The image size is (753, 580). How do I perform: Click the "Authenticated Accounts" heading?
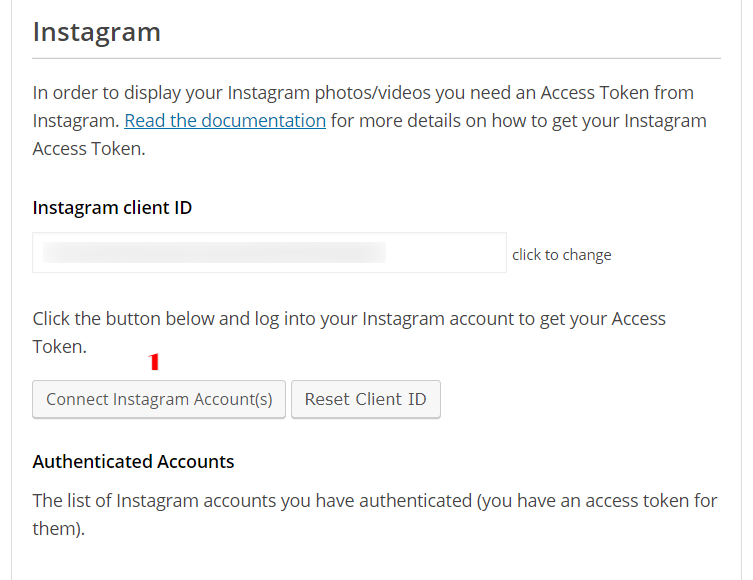[x=133, y=462]
